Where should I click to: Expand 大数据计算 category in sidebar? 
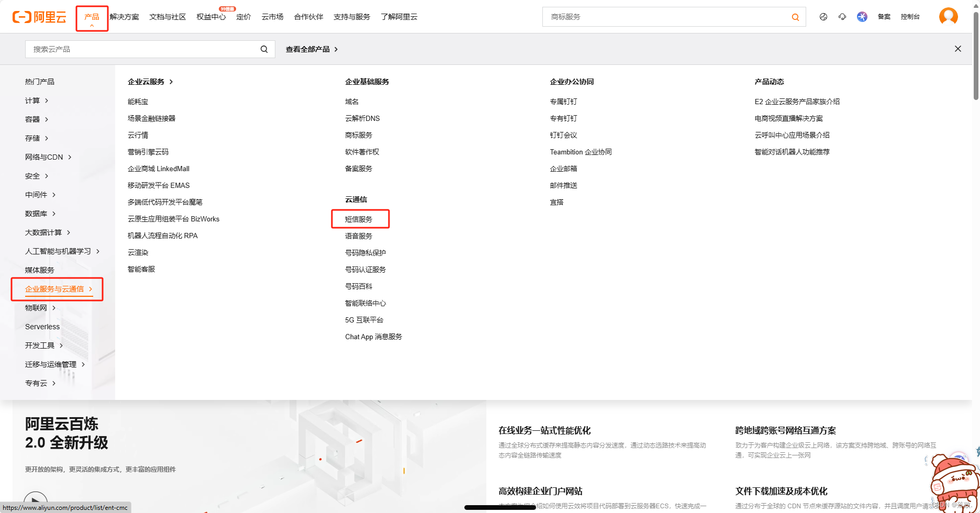pyautogui.click(x=48, y=232)
